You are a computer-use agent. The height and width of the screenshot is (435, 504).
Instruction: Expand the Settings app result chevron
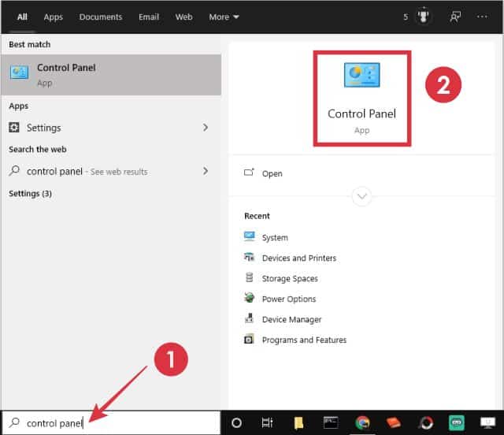point(206,128)
